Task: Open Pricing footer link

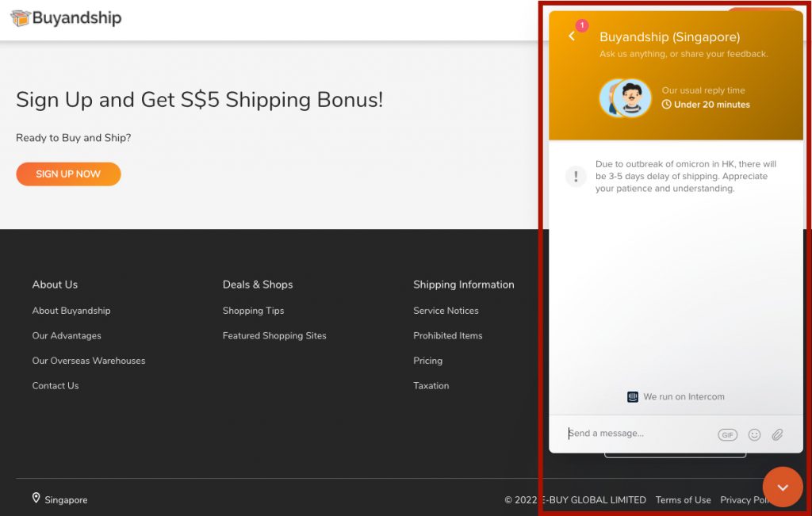Action: tap(427, 361)
